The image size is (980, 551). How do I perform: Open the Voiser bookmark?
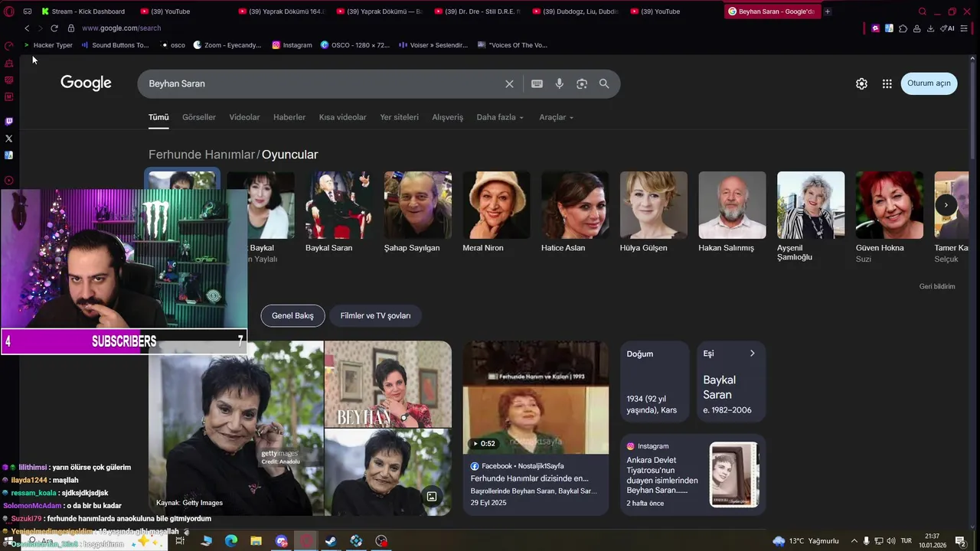(433, 45)
